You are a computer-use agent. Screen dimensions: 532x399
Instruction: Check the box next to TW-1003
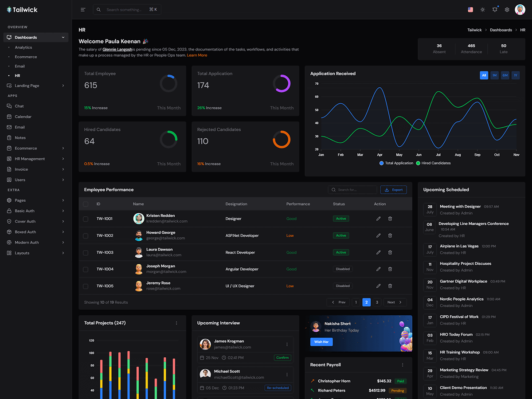pyautogui.click(x=86, y=252)
